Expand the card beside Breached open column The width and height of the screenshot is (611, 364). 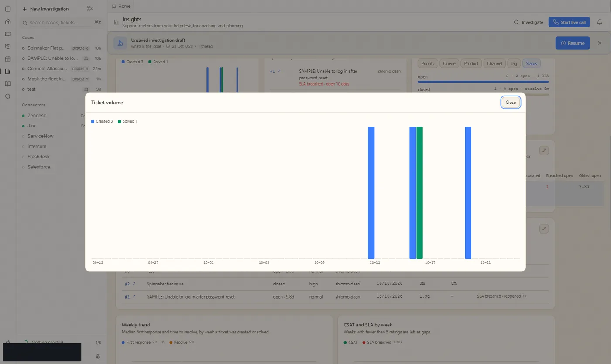click(x=544, y=150)
